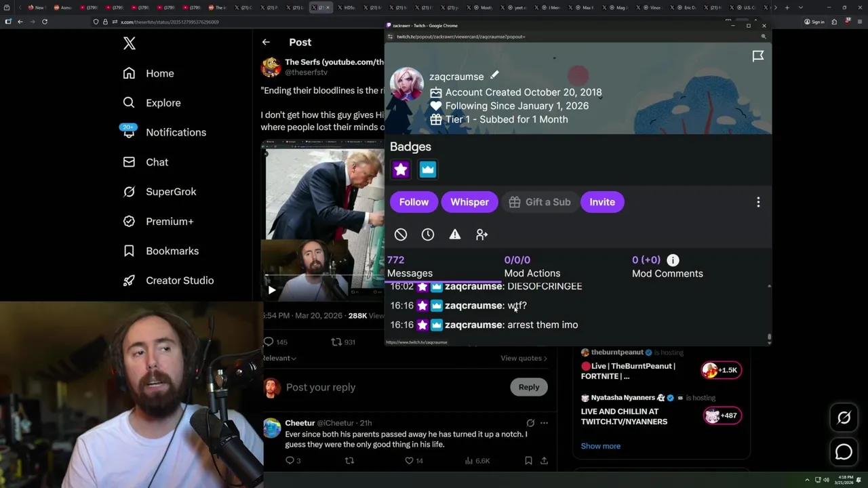Repost Cheetur's comment

pyautogui.click(x=349, y=461)
